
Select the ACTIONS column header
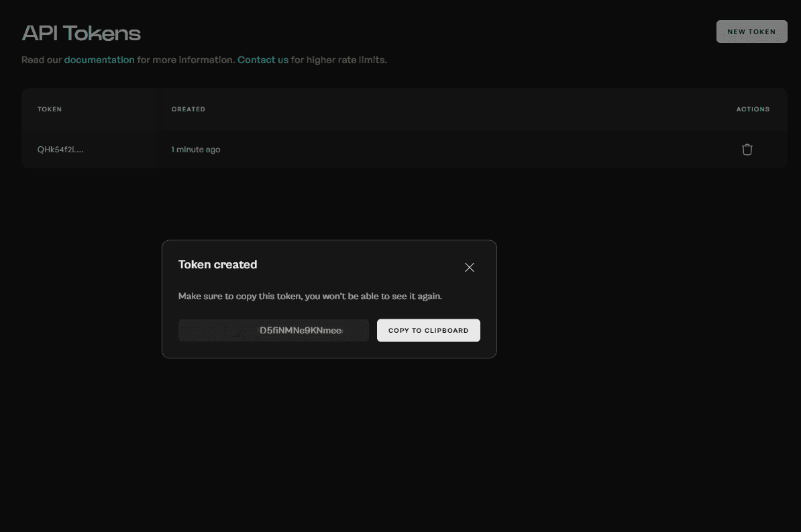(753, 109)
